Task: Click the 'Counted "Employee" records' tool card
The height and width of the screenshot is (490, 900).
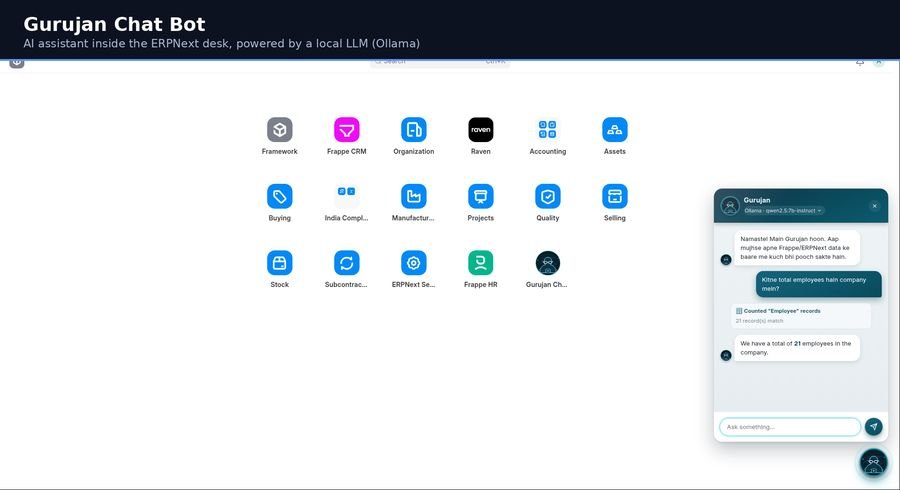Action: point(801,315)
